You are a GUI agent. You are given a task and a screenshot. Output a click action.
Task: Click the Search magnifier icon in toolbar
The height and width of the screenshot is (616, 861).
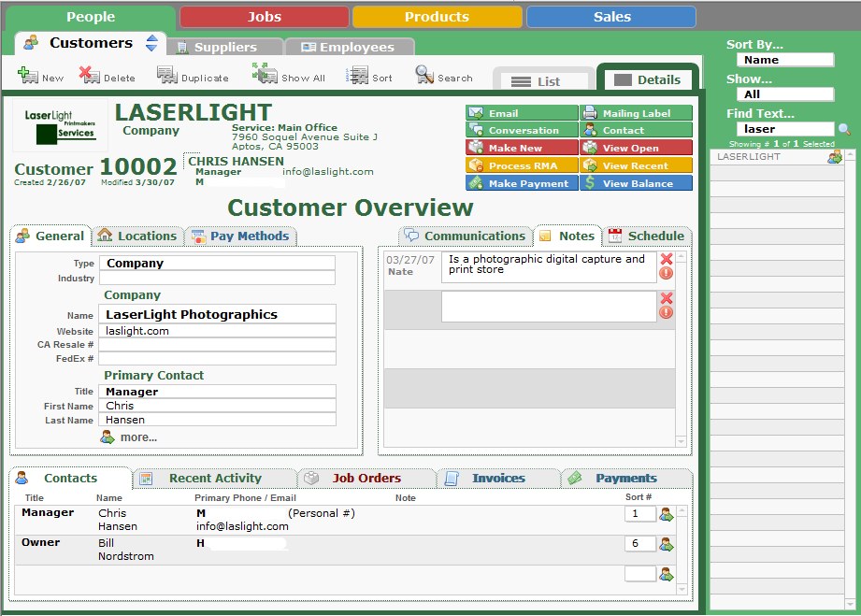[x=424, y=75]
